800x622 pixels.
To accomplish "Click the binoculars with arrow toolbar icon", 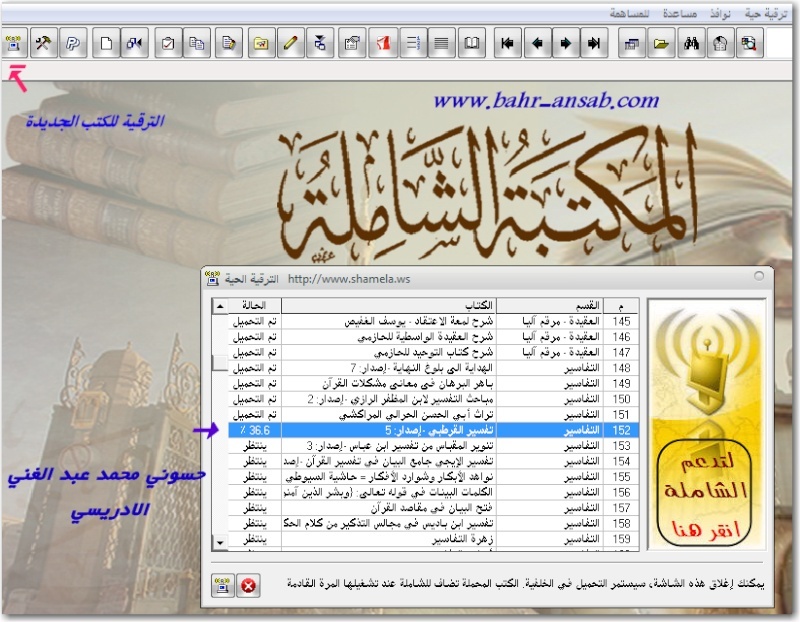I will [135, 43].
